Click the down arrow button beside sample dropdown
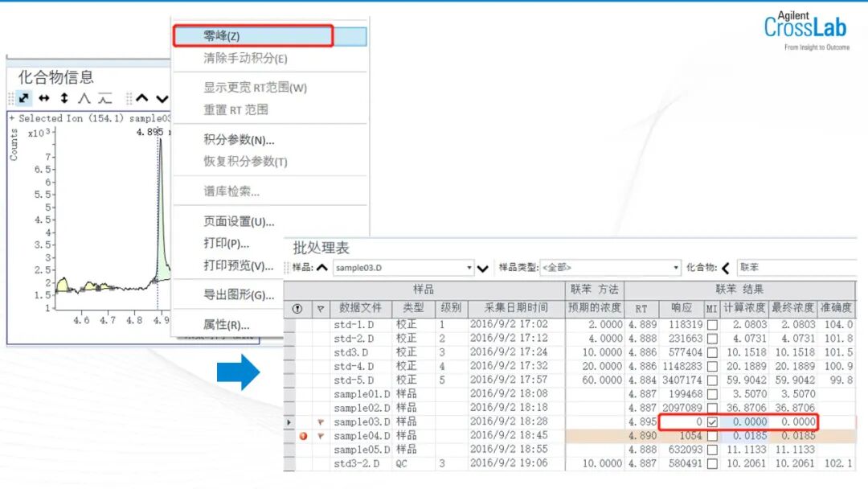The width and height of the screenshot is (868, 489). (x=482, y=267)
